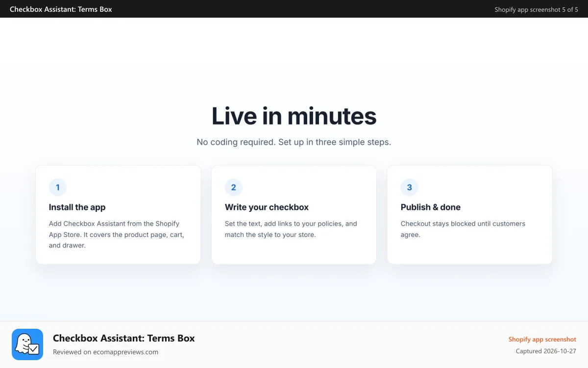Click the footer title 'Checkbox Assistant: Terms Box'
This screenshot has height=368, width=588.
tap(124, 338)
